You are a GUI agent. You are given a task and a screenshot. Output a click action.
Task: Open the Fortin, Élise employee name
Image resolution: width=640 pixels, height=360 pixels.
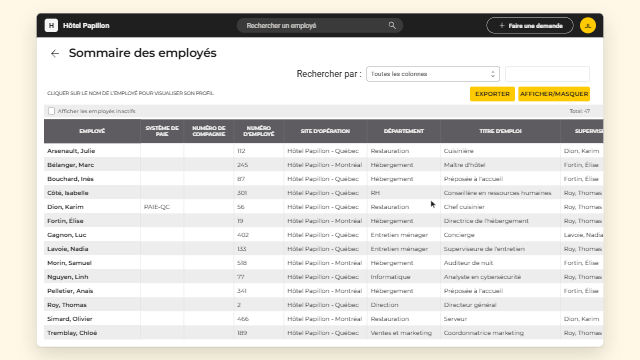(65, 221)
